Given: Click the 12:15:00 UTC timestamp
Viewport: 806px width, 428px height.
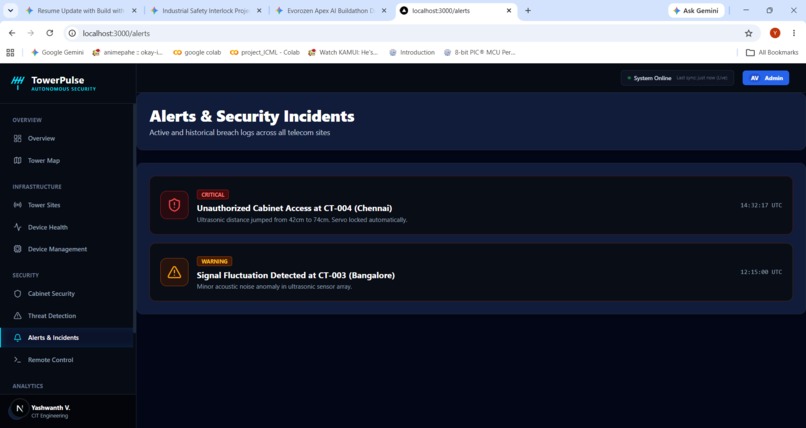Looking at the screenshot, I should click(761, 272).
